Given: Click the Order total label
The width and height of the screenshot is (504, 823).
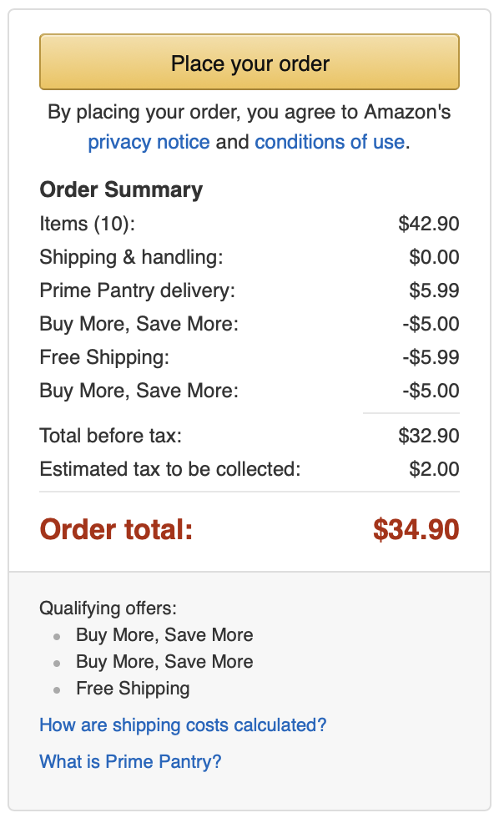Looking at the screenshot, I should 117,529.
